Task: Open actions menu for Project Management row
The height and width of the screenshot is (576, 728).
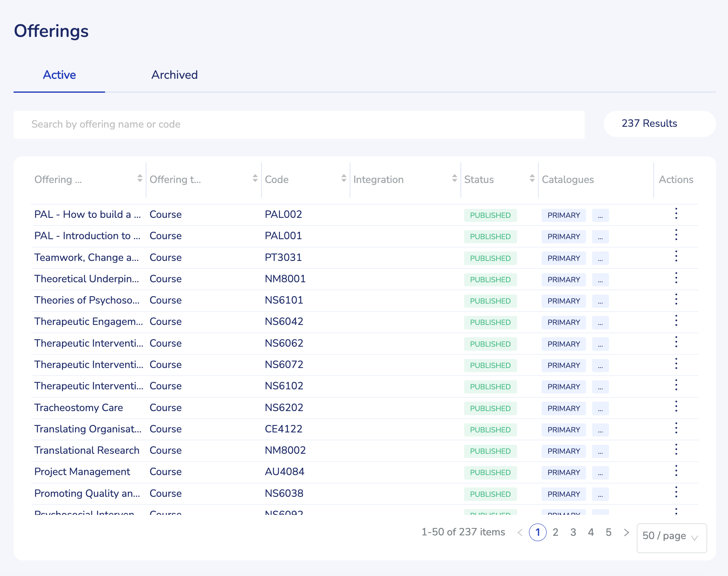Action: coord(676,471)
